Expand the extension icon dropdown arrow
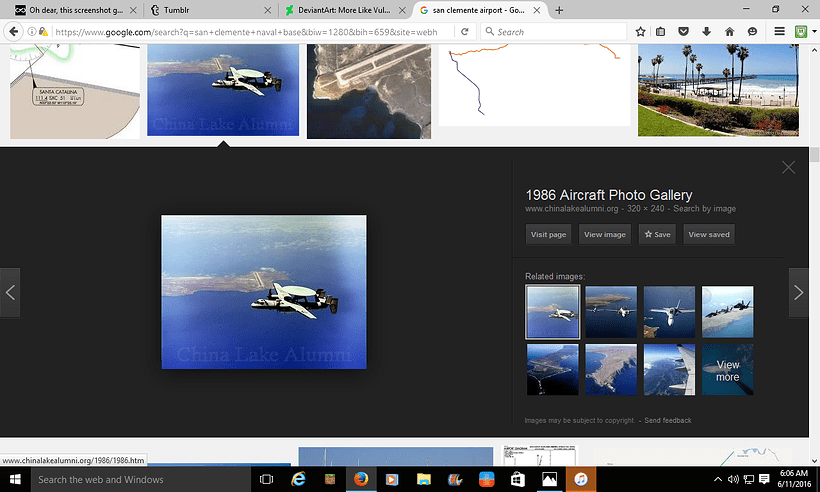 tap(814, 32)
